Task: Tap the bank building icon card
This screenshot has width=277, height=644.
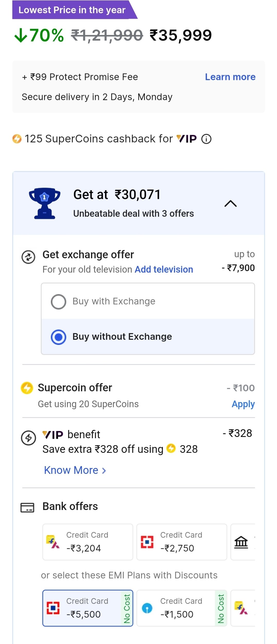Action: pyautogui.click(x=243, y=542)
